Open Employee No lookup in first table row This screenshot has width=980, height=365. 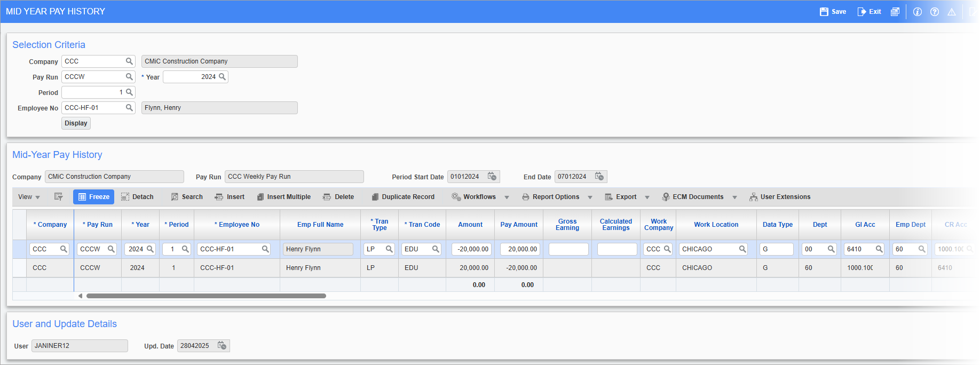(265, 249)
